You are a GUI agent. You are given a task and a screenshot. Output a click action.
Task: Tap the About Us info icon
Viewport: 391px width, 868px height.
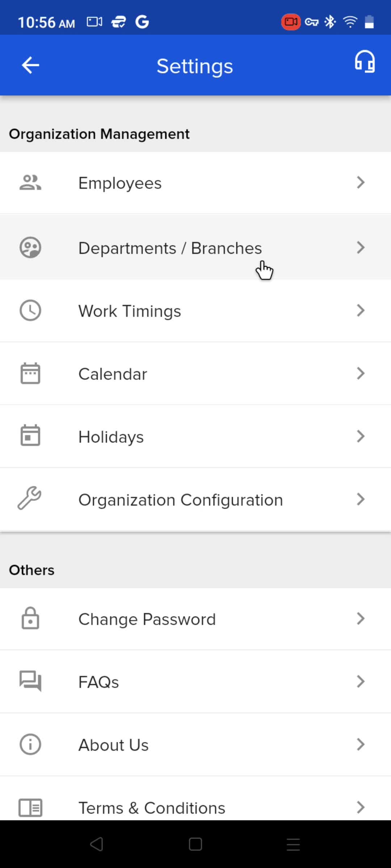[x=30, y=744]
